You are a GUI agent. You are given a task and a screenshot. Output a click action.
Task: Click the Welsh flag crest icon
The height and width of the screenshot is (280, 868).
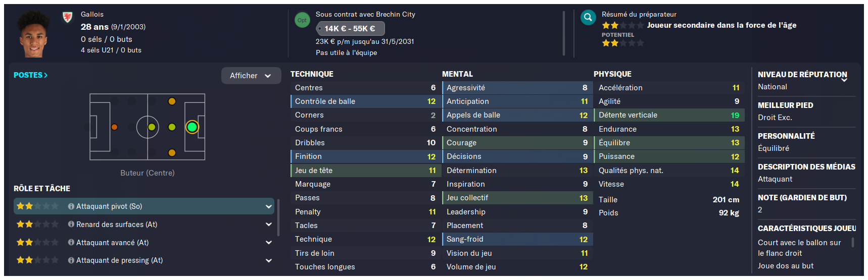point(67,18)
